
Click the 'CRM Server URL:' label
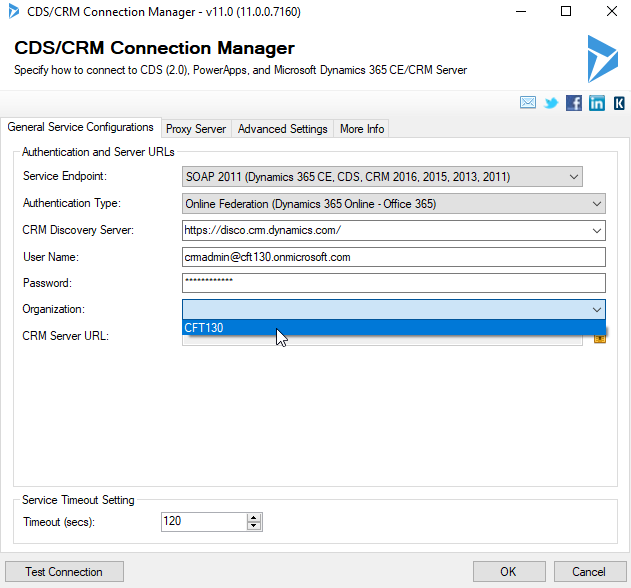[65, 336]
